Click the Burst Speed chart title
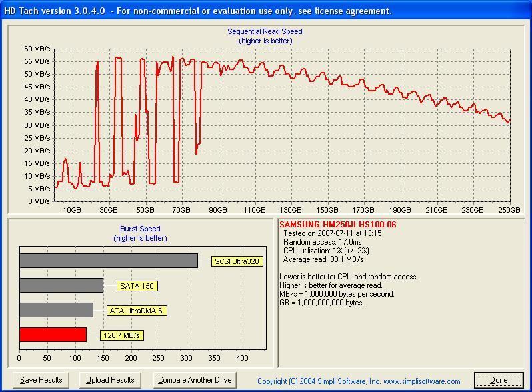The width and height of the screenshot is (532, 392). [x=140, y=229]
